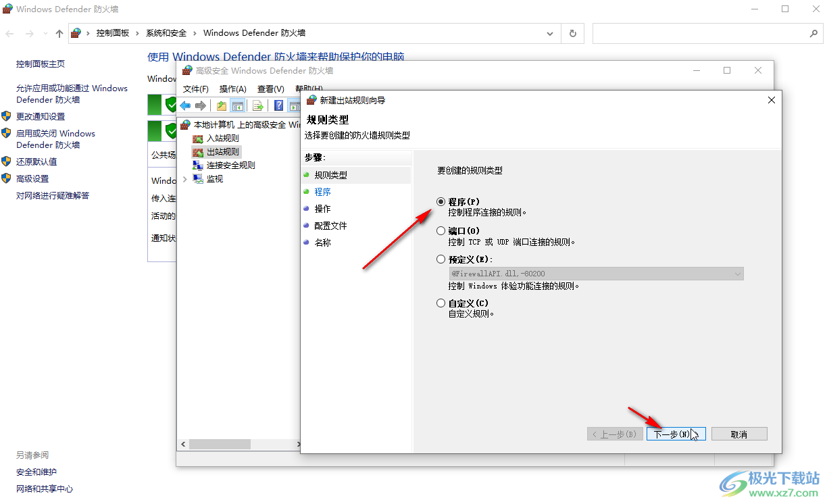Click the right arrow of the tree scrollbar
The image size is (827, 504).
point(298,445)
